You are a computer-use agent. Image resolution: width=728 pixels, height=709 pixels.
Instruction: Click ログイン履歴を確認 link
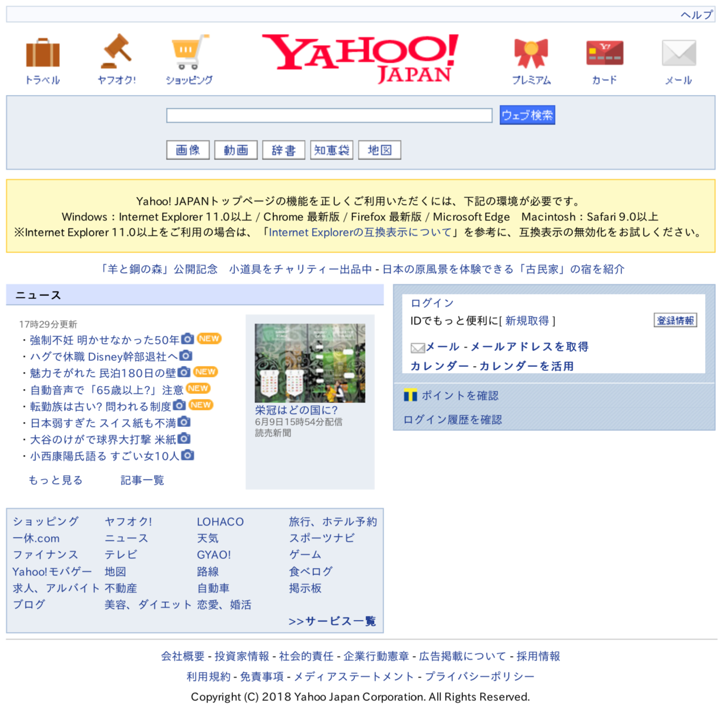(452, 419)
